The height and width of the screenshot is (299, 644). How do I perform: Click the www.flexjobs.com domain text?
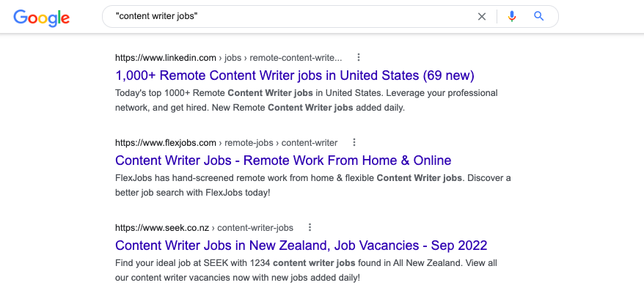pyautogui.click(x=166, y=142)
